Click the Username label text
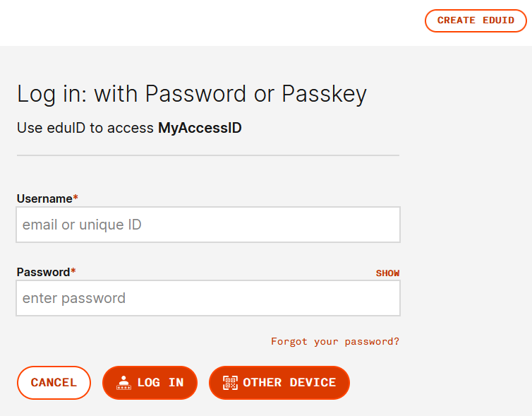 click(x=44, y=198)
